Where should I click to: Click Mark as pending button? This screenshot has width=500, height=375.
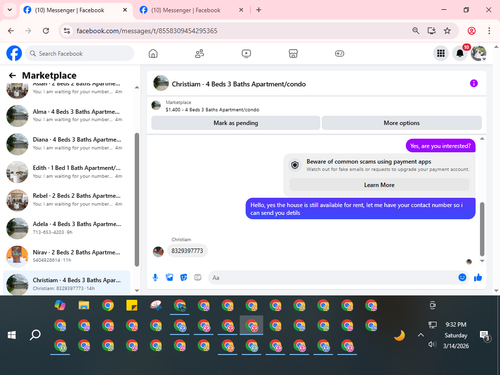pyautogui.click(x=236, y=123)
